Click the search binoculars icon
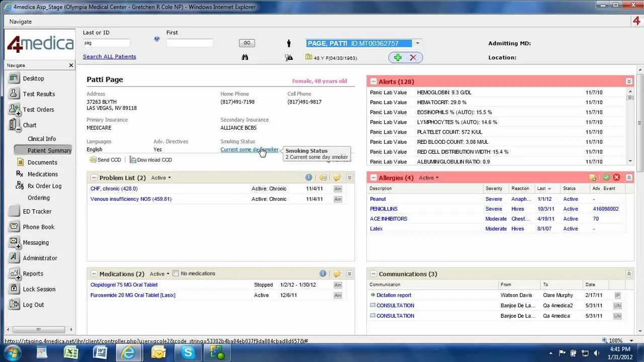The width and height of the screenshot is (644, 362). point(245,57)
